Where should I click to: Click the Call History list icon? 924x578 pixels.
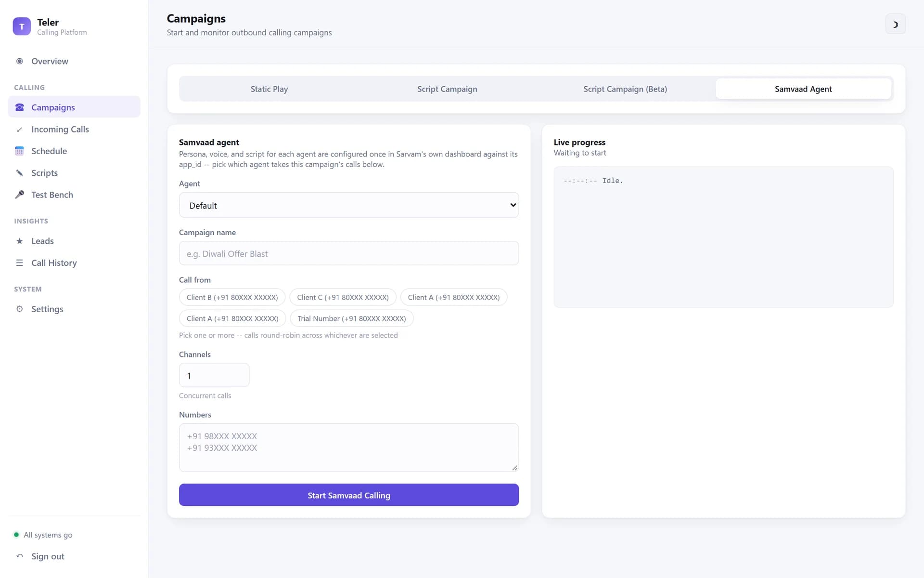click(x=20, y=263)
